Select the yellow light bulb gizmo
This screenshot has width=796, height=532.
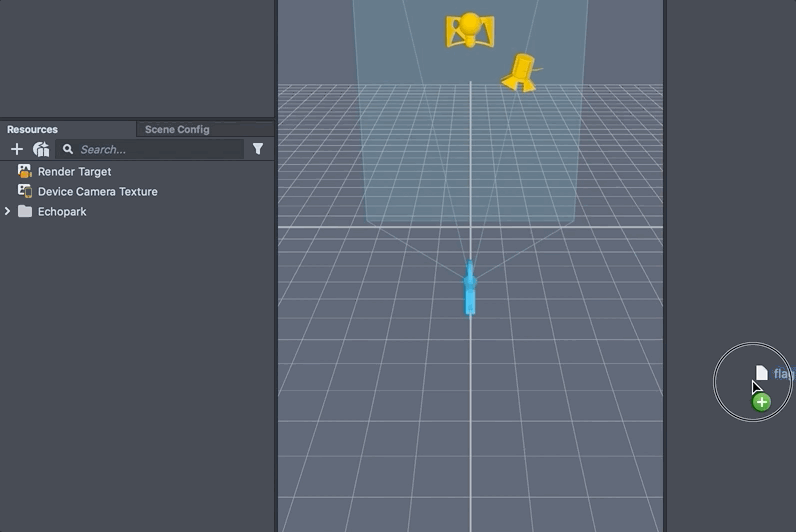[469, 30]
